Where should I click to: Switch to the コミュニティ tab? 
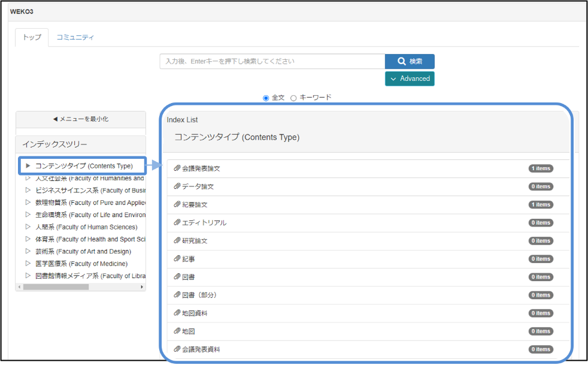coord(75,37)
